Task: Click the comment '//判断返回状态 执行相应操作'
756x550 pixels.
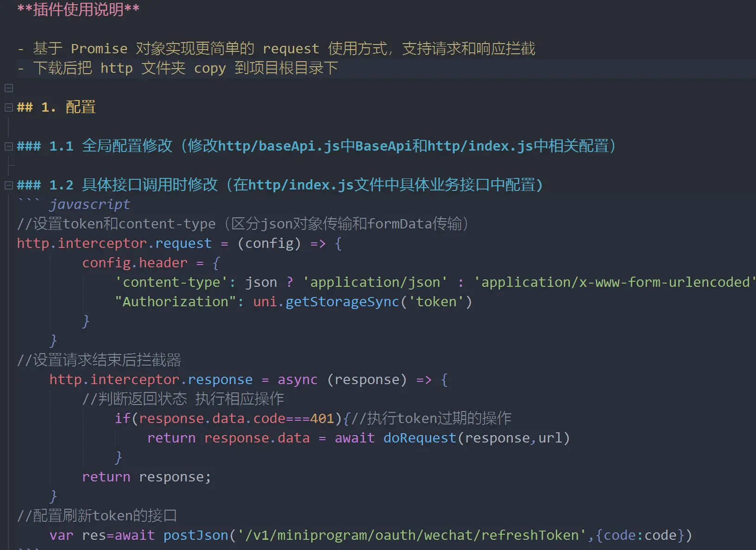Action: 183,399
